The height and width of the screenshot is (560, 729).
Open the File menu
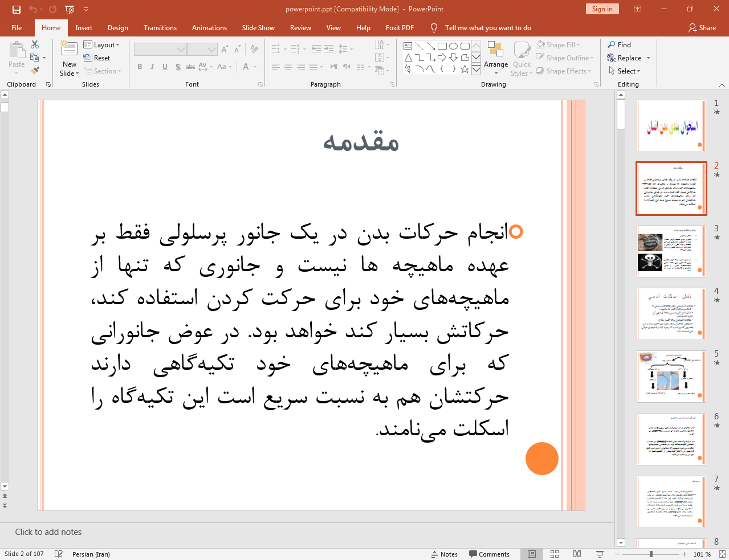pyautogui.click(x=17, y=27)
